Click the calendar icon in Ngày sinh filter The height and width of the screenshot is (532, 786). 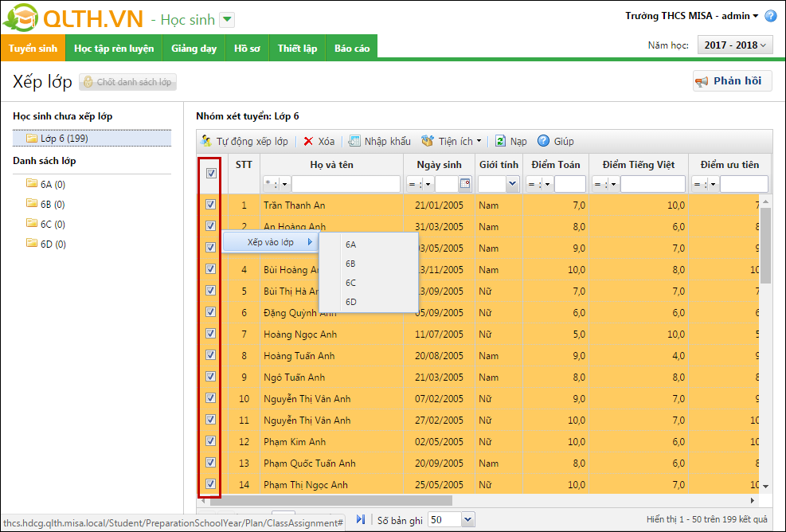pyautogui.click(x=465, y=184)
